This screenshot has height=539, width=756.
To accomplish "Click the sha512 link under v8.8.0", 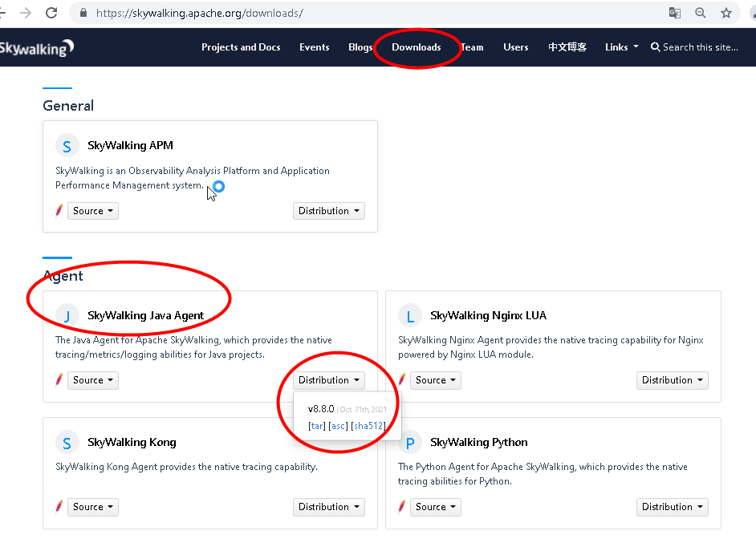I will 368,425.
